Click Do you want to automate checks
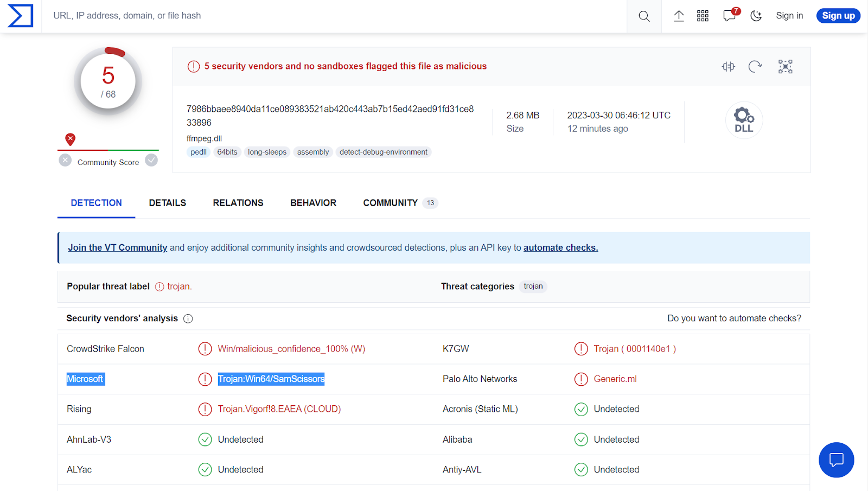The image size is (868, 491). click(734, 318)
